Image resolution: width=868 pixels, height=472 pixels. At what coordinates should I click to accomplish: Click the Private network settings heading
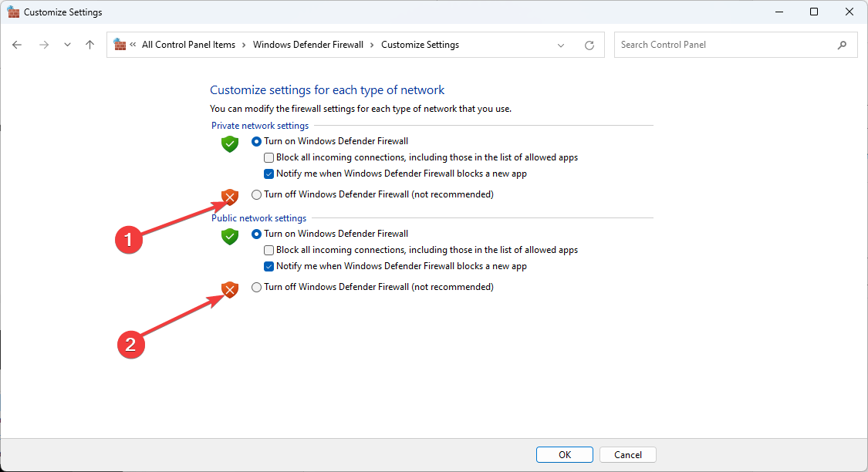point(259,126)
